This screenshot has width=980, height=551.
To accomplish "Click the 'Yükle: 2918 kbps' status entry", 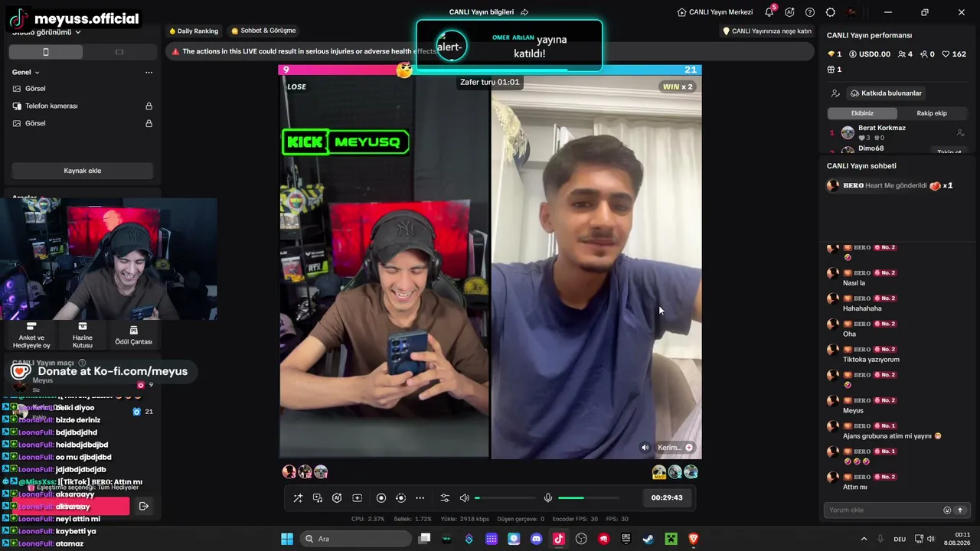I will (x=465, y=519).
